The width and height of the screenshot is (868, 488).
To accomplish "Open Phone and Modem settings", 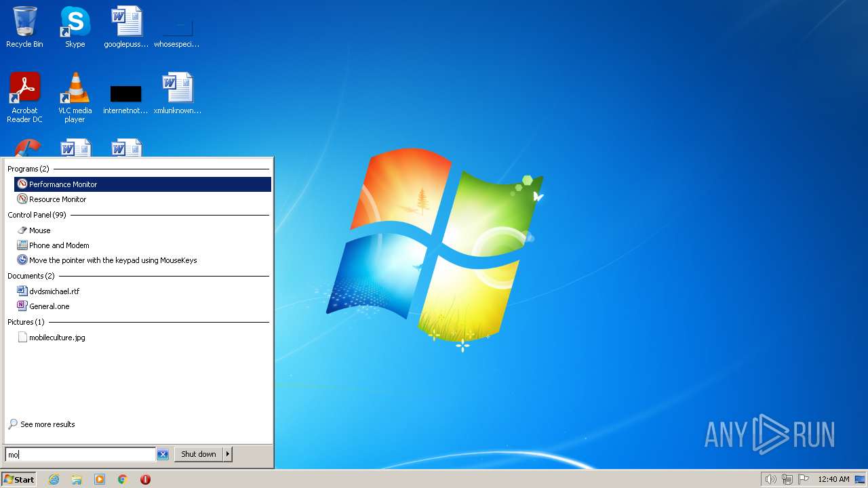I will [x=142, y=245].
